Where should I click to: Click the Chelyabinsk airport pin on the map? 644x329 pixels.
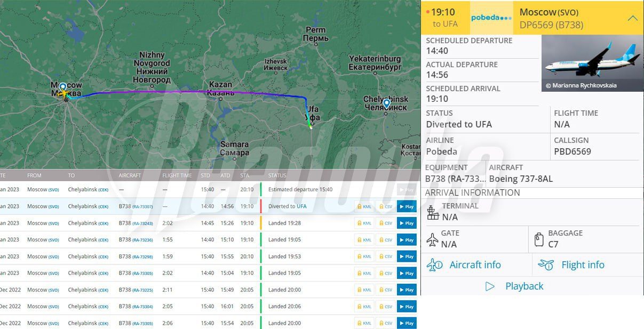(386, 103)
